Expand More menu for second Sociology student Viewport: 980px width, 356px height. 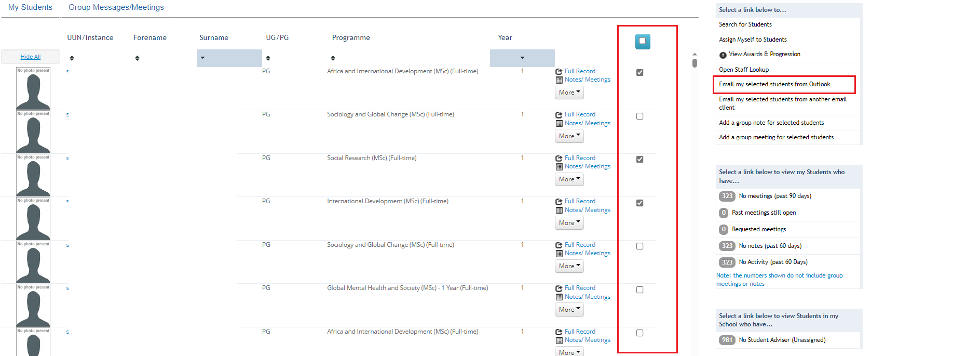[569, 266]
